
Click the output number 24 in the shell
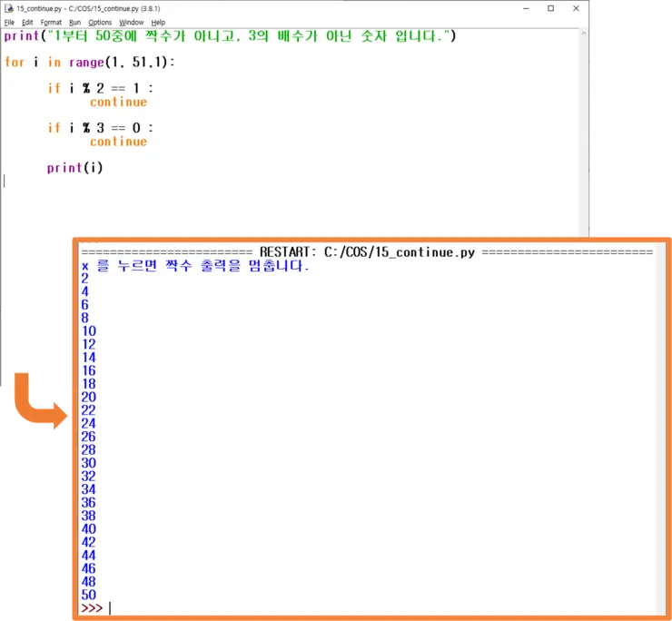pyautogui.click(x=88, y=423)
